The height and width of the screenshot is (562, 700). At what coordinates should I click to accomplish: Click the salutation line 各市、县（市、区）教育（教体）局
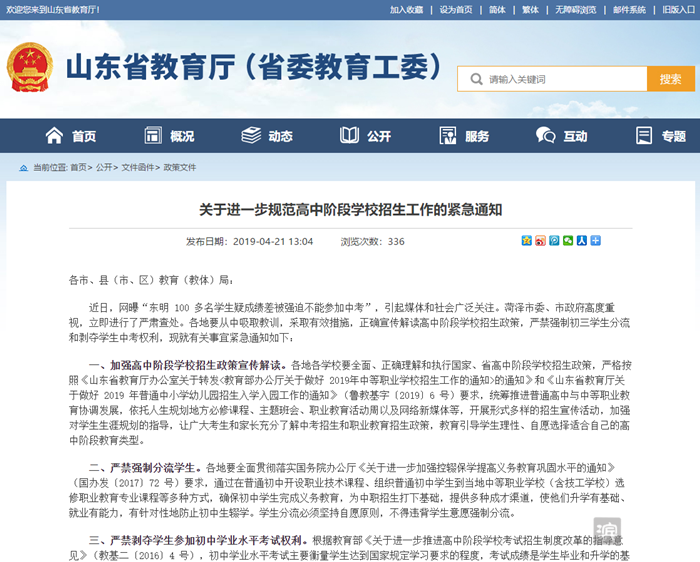pyautogui.click(x=151, y=280)
